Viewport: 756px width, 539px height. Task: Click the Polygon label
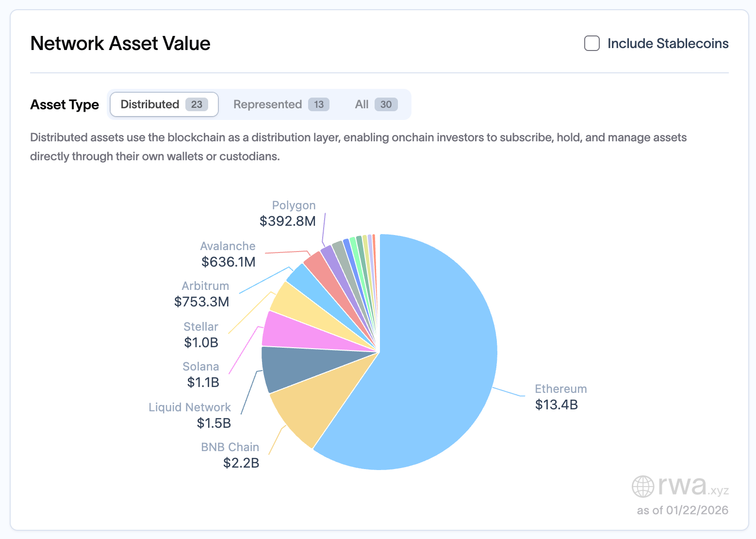pyautogui.click(x=294, y=205)
